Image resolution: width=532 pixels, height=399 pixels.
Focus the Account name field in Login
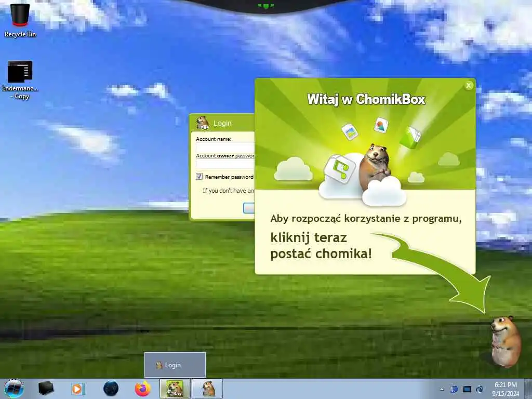[x=225, y=147]
